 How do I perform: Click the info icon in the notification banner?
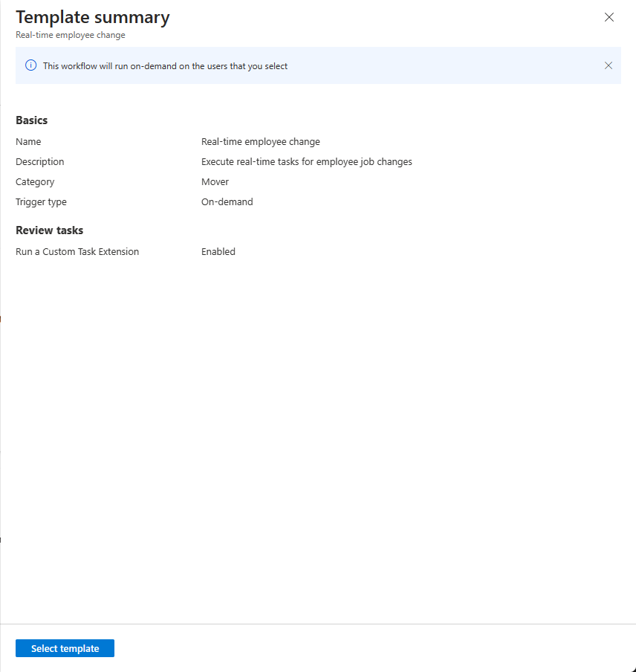[30, 65]
